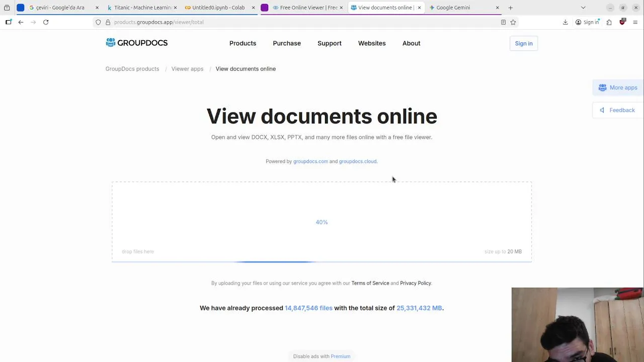Open the extensions puzzle icon
This screenshot has width=644, height=362.
pyautogui.click(x=609, y=22)
